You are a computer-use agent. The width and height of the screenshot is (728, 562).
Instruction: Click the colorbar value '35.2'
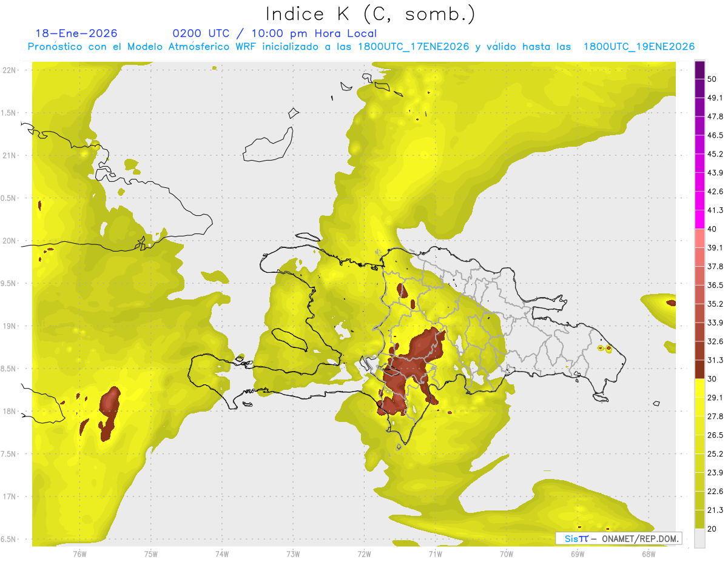click(x=715, y=304)
